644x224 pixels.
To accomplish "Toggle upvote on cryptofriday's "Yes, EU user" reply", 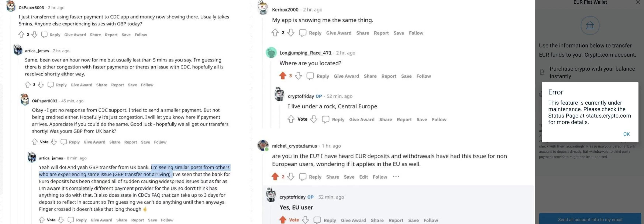I will coord(283,220).
